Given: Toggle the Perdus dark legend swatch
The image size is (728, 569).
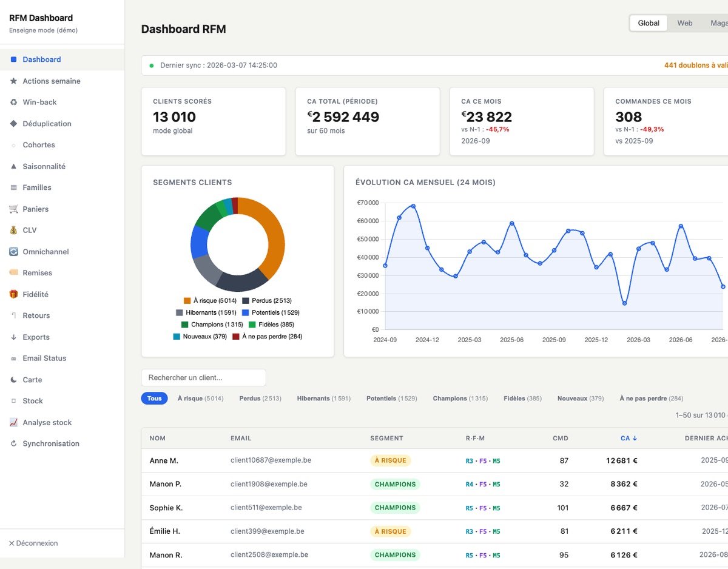Looking at the screenshot, I should tap(246, 301).
